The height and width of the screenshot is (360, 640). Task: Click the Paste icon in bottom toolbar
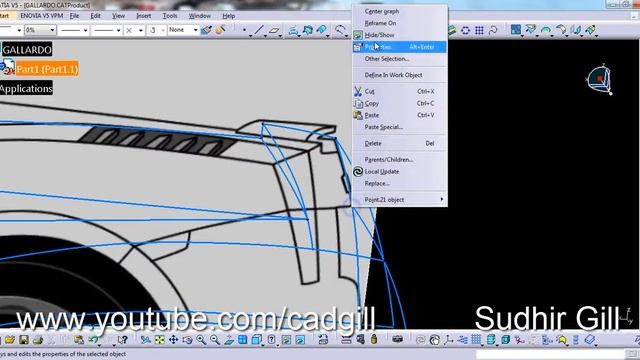[x=79, y=340]
